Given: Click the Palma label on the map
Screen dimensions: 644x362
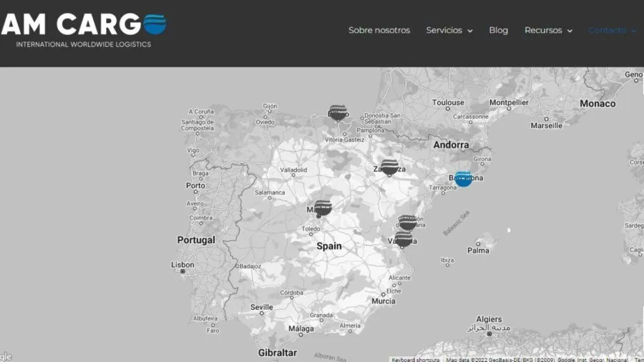Looking at the screenshot, I should point(478,250).
